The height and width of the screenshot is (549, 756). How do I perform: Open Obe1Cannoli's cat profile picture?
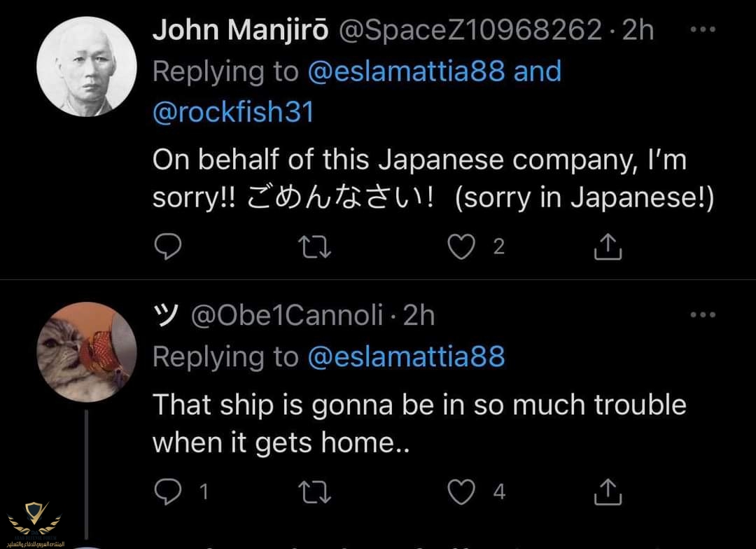(x=86, y=352)
